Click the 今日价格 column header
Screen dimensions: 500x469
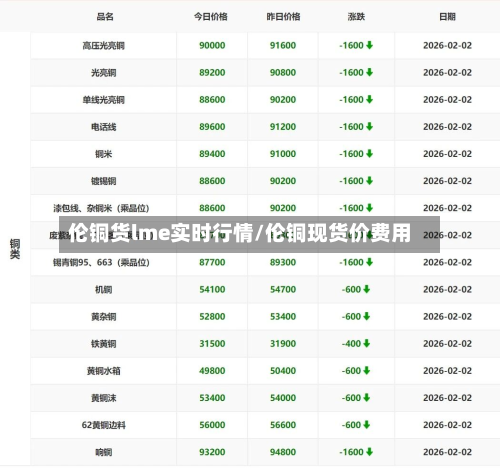click(x=211, y=16)
